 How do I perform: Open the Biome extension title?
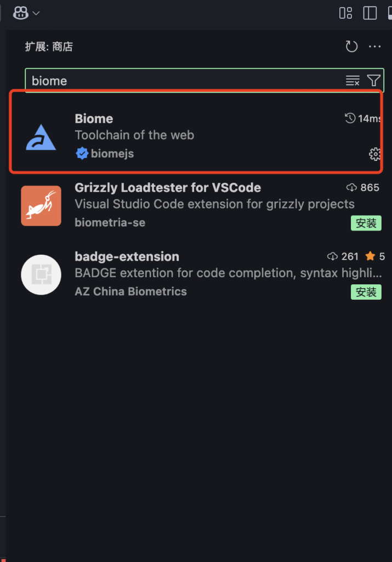click(x=94, y=119)
